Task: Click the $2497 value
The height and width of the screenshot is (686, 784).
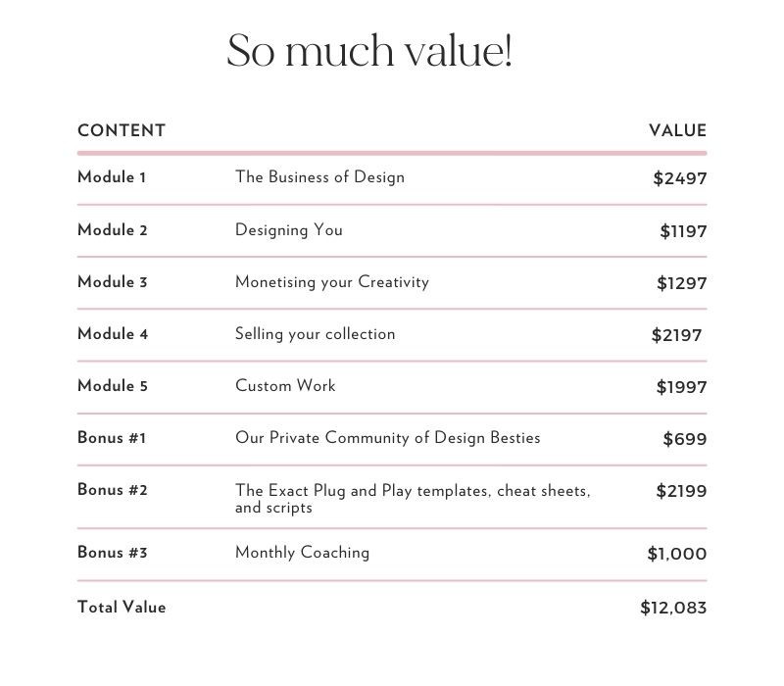Action: 679,178
